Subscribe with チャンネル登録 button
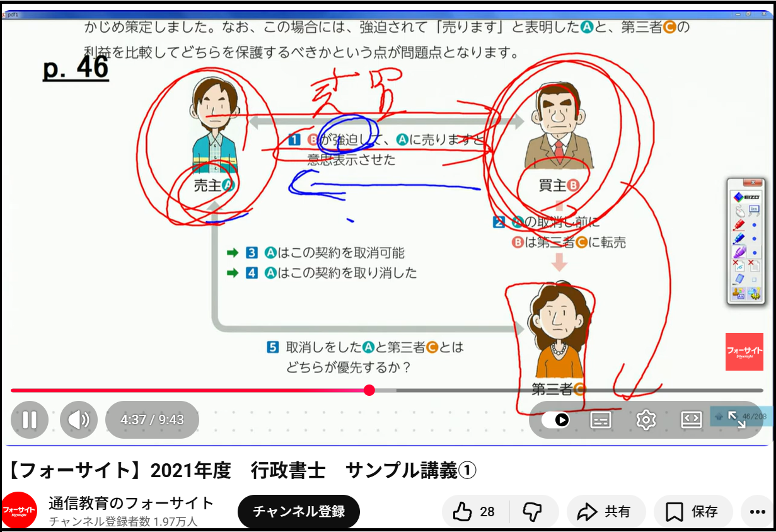This screenshot has width=776, height=532. 299,511
